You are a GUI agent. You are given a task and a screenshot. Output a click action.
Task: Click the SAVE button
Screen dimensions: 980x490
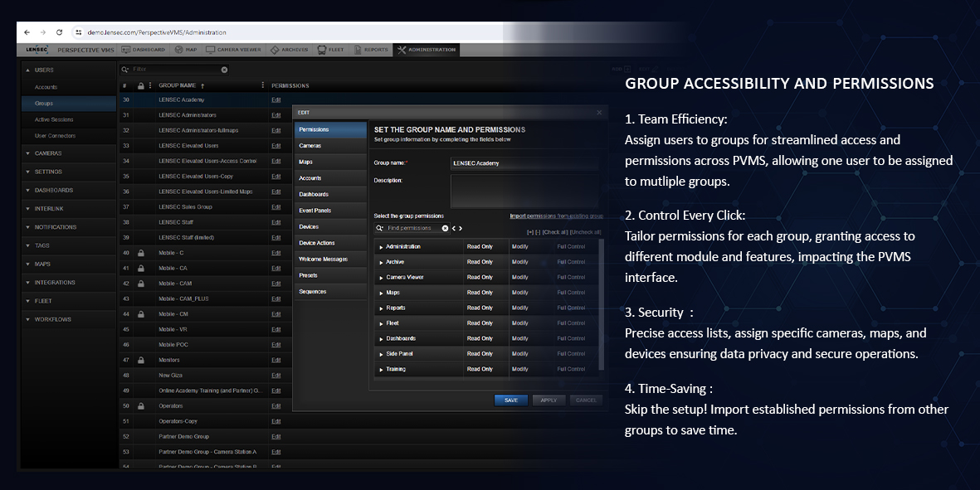tap(510, 400)
